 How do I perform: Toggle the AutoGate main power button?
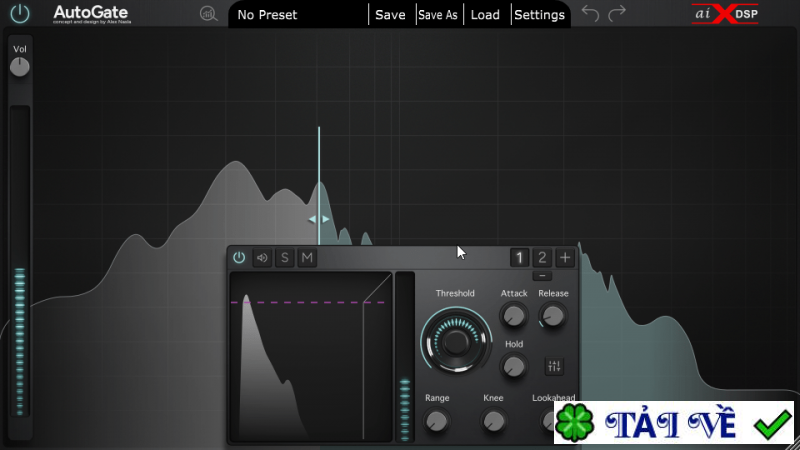(20, 13)
